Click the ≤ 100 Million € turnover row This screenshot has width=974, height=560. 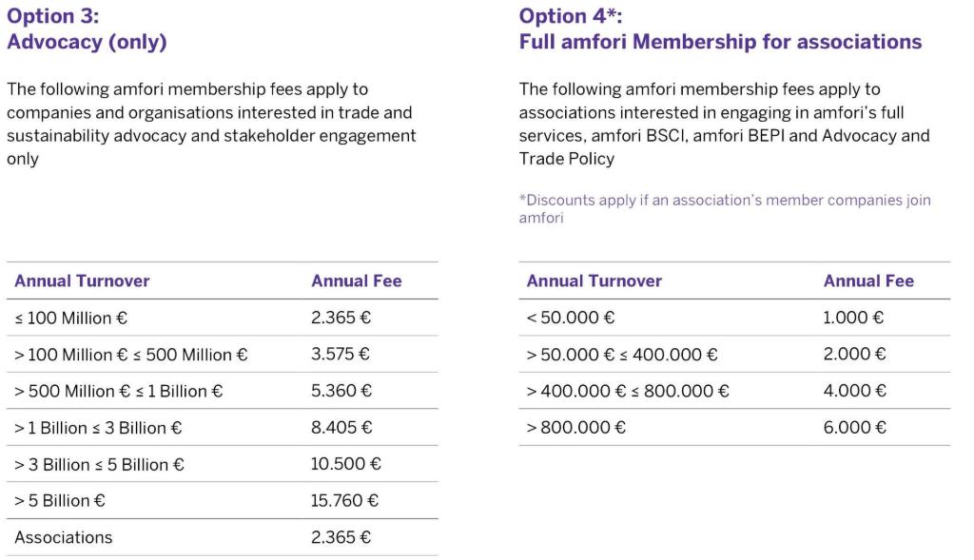63,318
